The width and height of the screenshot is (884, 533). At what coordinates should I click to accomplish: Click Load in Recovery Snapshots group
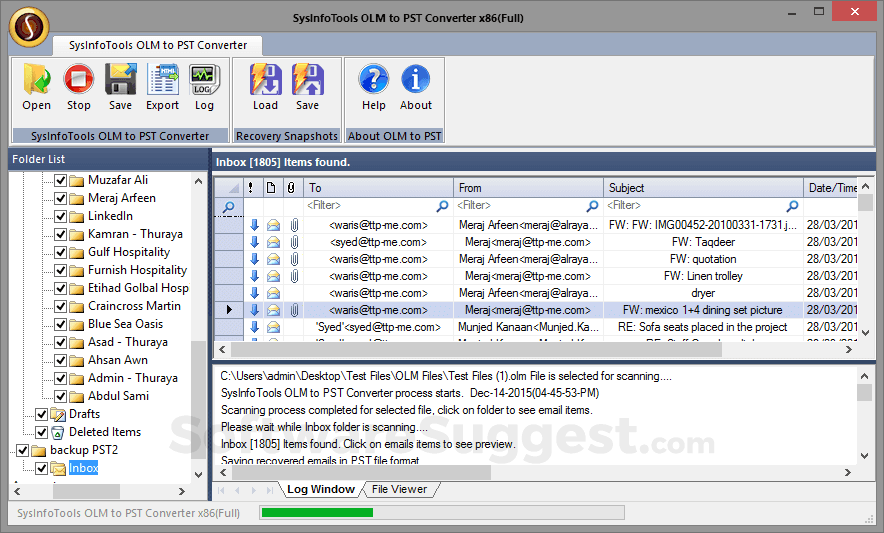pos(265,81)
